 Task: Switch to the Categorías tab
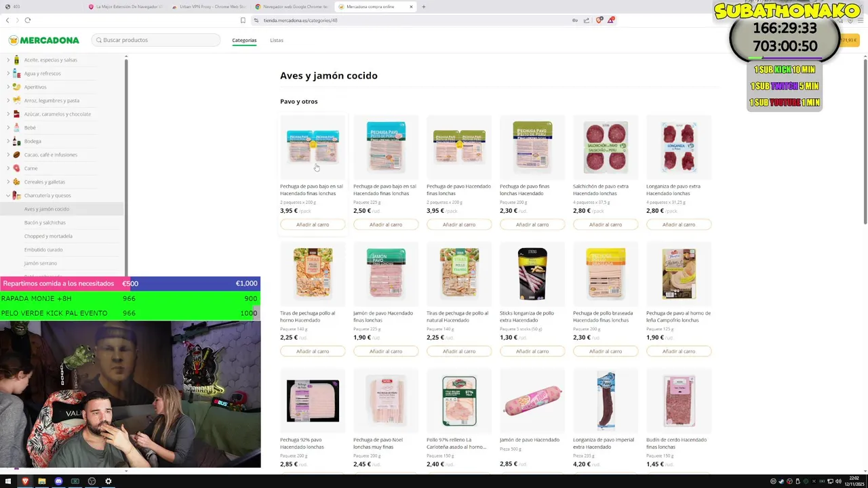coord(244,40)
